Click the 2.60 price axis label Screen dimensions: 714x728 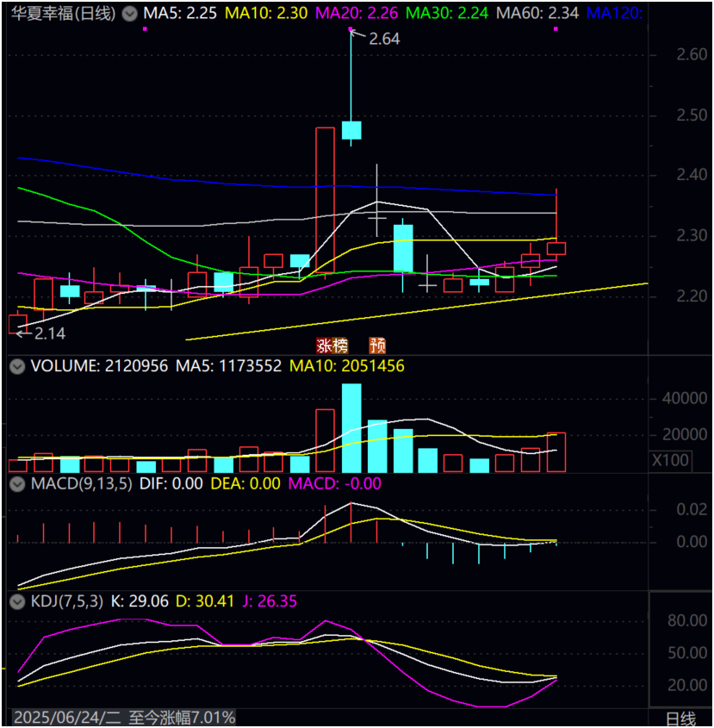click(692, 55)
